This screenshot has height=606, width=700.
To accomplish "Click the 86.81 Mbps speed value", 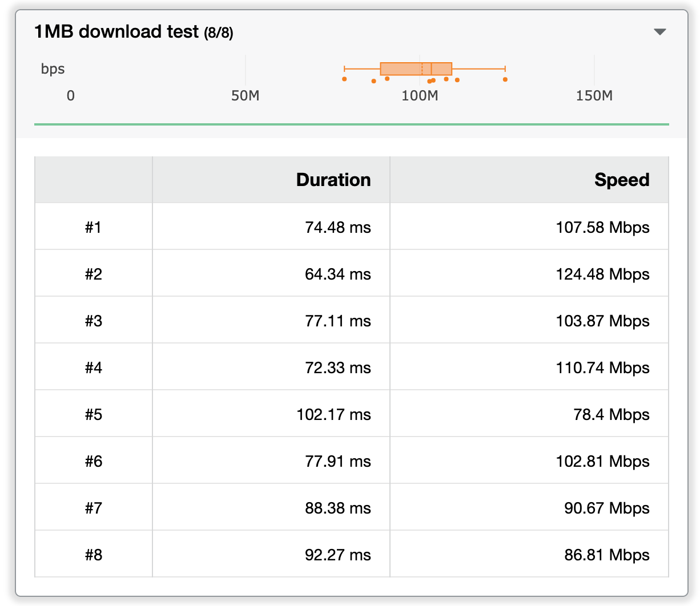I will tap(606, 555).
